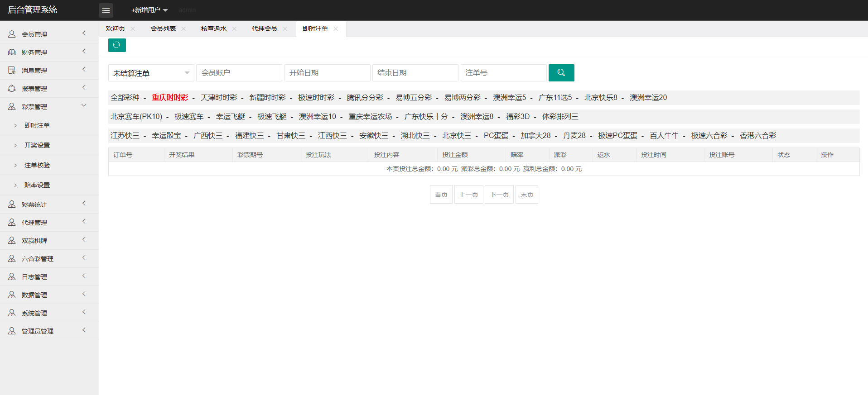Filter by 全部彩种 link
This screenshot has width=868, height=395.
(125, 98)
